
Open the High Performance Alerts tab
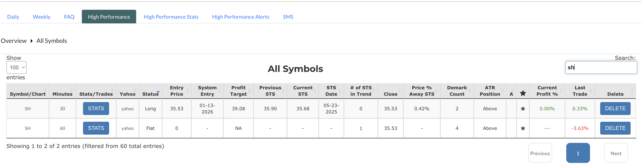pos(240,17)
